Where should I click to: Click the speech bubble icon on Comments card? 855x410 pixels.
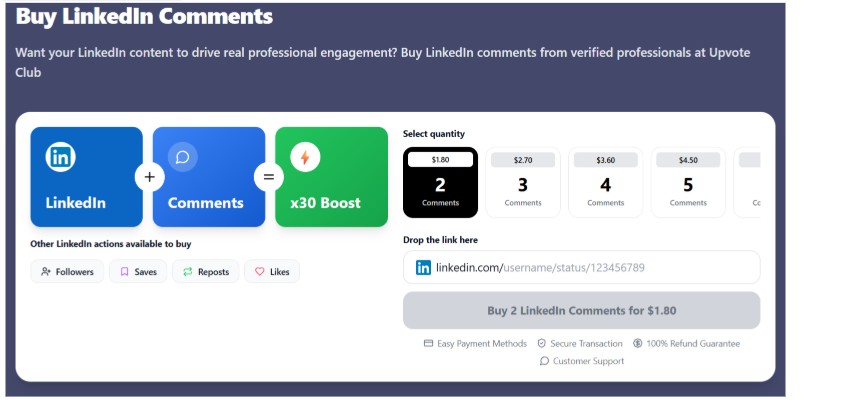tap(182, 157)
